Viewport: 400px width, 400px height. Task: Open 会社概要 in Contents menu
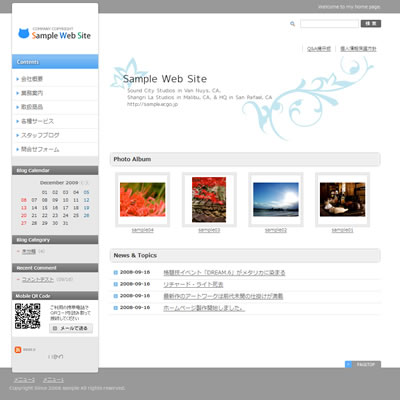pos(32,79)
